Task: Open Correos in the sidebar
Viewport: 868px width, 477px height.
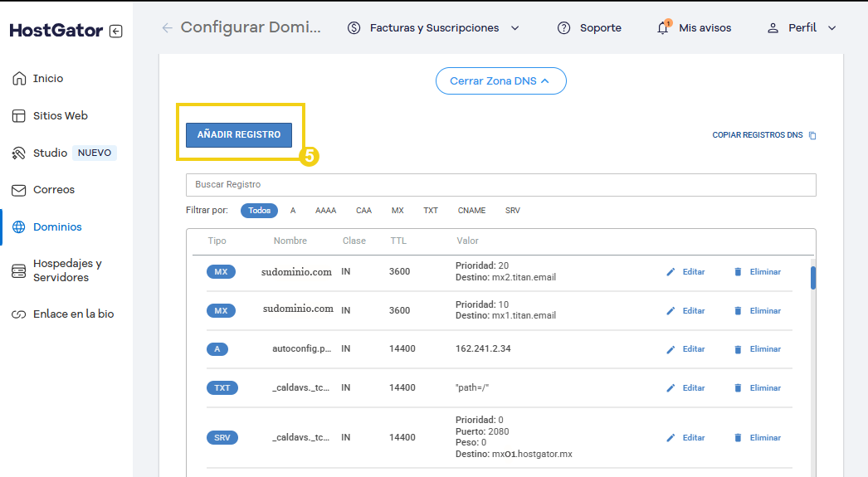Action: click(x=54, y=190)
